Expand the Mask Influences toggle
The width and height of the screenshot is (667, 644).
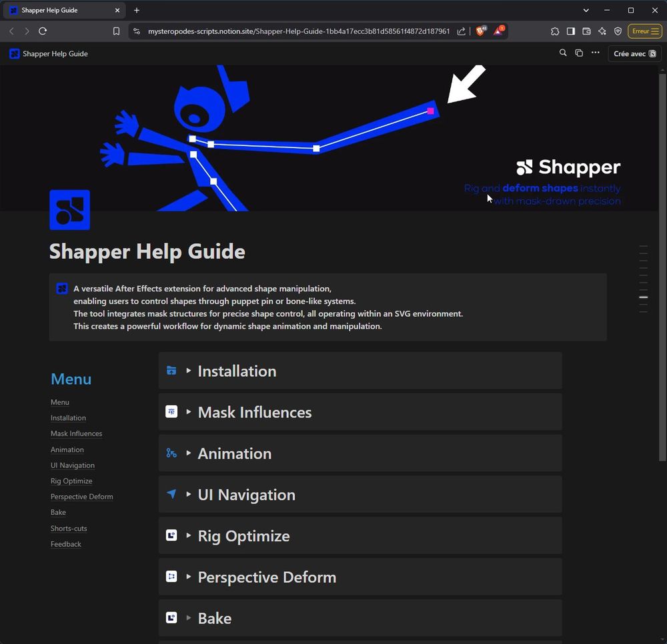(189, 411)
